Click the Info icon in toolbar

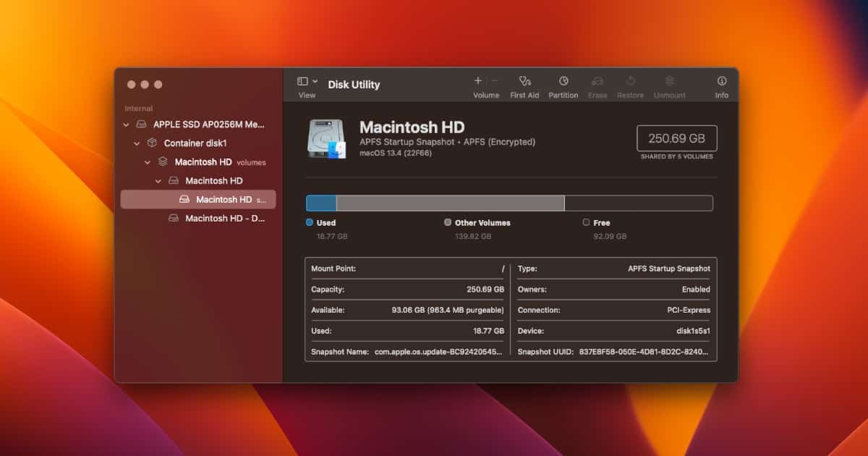click(x=721, y=81)
